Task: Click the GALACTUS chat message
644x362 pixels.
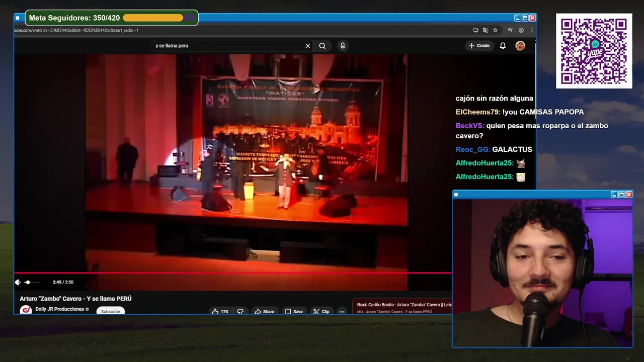Action: (512, 149)
